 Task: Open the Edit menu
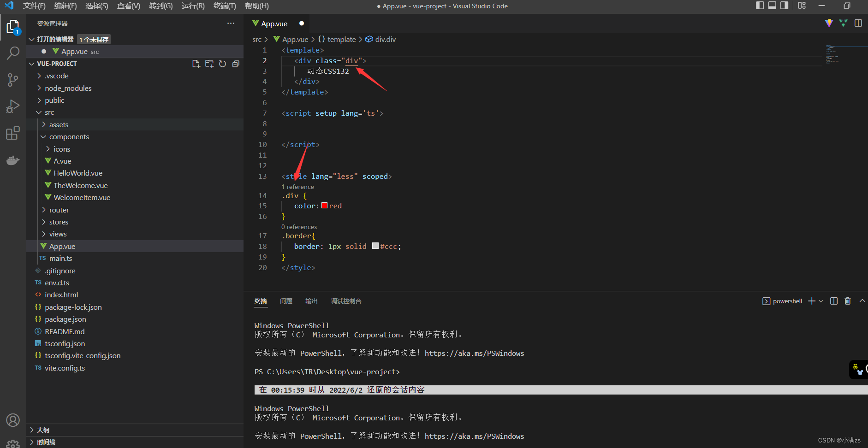(x=65, y=6)
